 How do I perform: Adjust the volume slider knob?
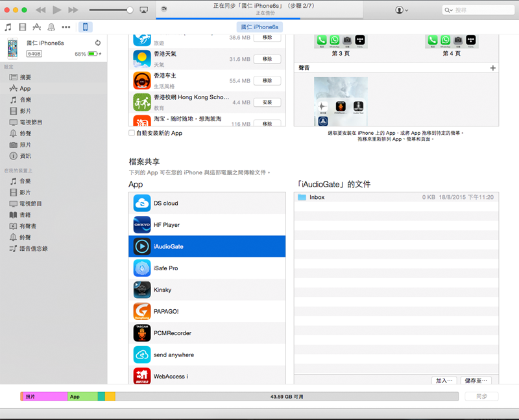[130, 10]
